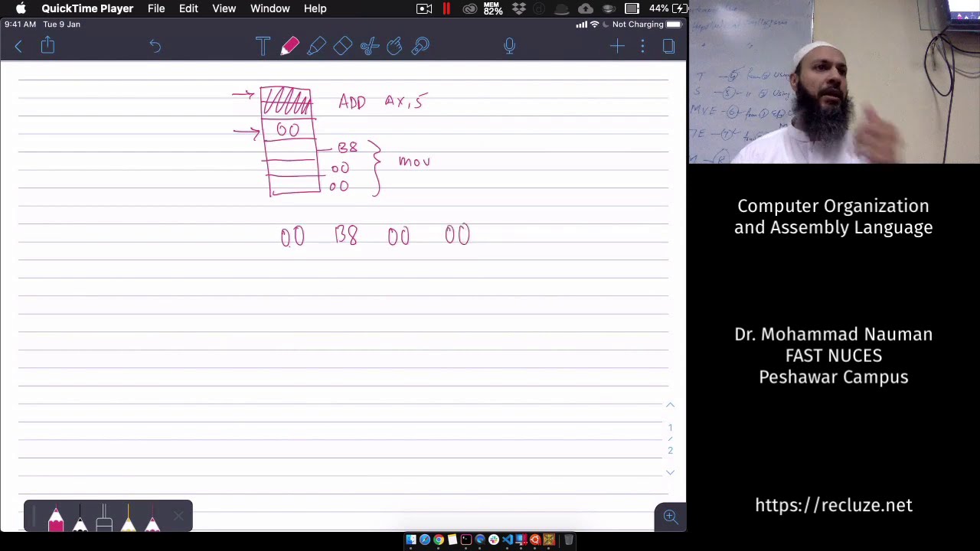Undo the last stroke

(155, 47)
